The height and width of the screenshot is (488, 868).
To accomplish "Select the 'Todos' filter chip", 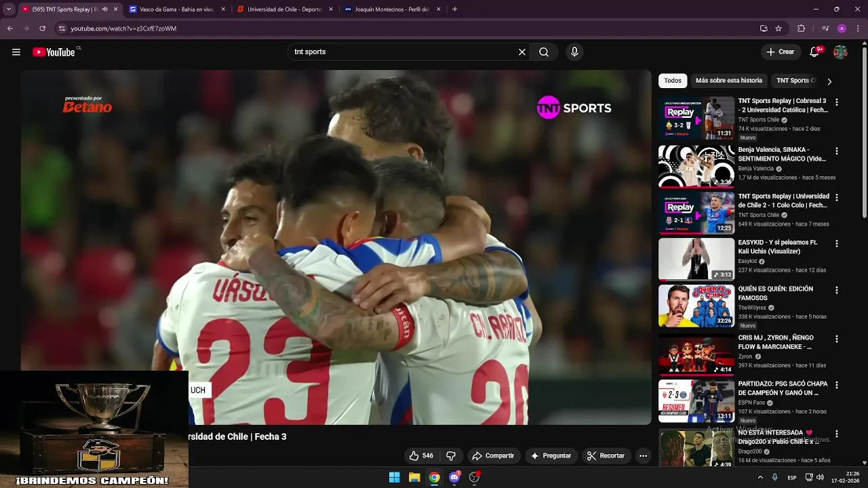I will 673,81.
